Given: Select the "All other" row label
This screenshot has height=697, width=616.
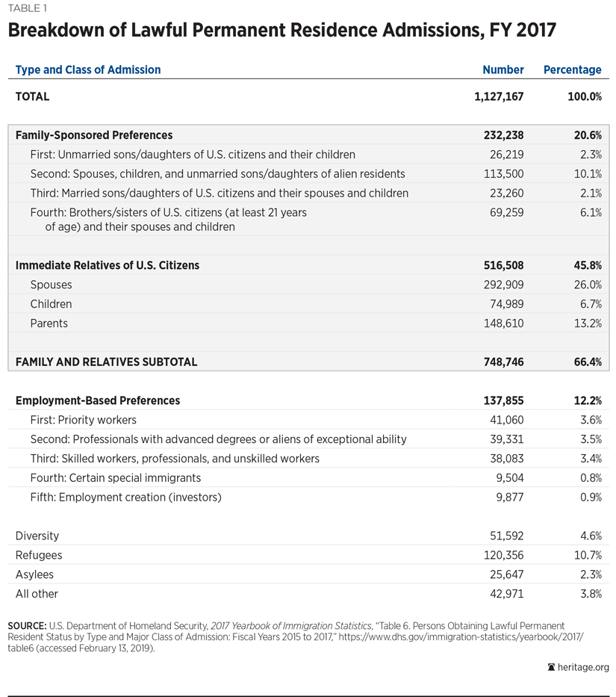Looking at the screenshot, I should point(37,594).
